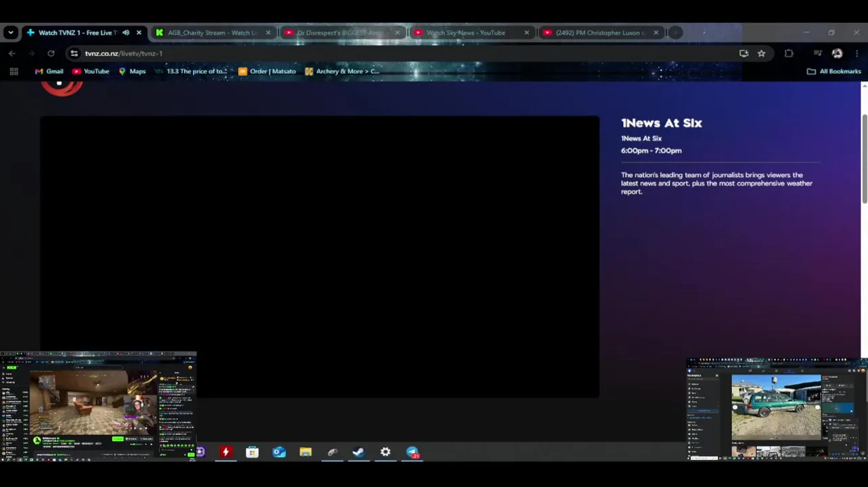Select the stream preview thumbnail window
Image resolution: width=868 pixels, height=487 pixels.
point(98,407)
